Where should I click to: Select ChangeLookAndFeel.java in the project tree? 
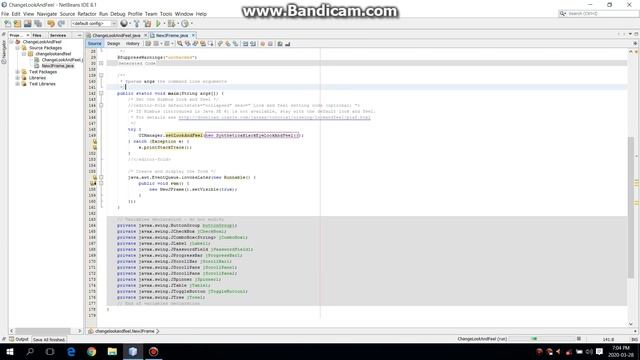(x=62, y=60)
